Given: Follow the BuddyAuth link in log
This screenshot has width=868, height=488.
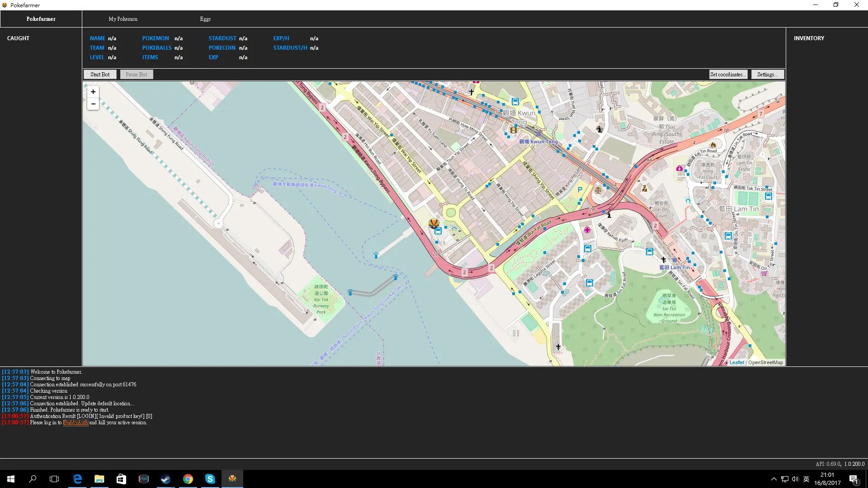Looking at the screenshot, I should coord(75,423).
